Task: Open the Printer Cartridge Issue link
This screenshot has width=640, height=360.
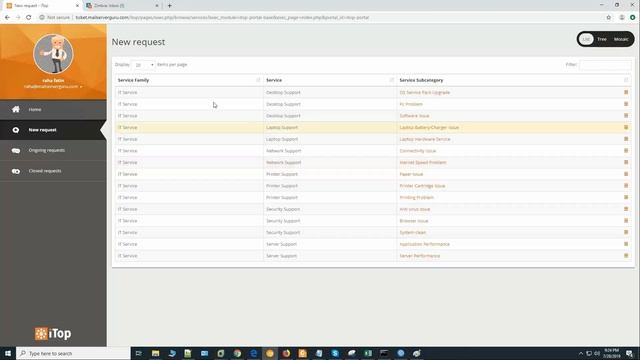Action: pyautogui.click(x=422, y=186)
